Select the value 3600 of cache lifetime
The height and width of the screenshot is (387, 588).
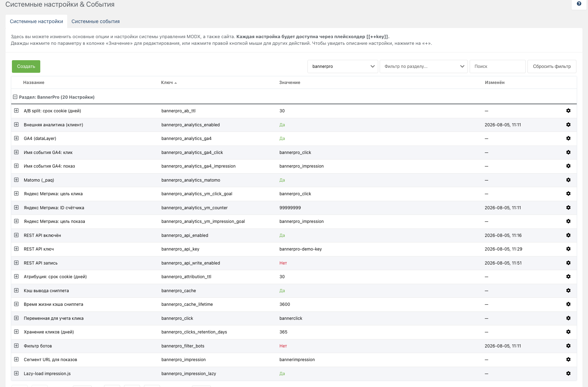[x=285, y=304]
